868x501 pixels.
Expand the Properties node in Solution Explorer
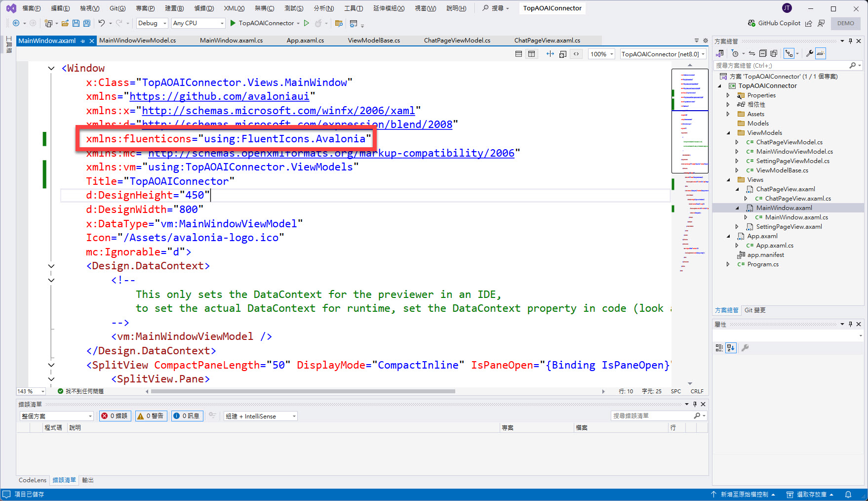pos(728,95)
